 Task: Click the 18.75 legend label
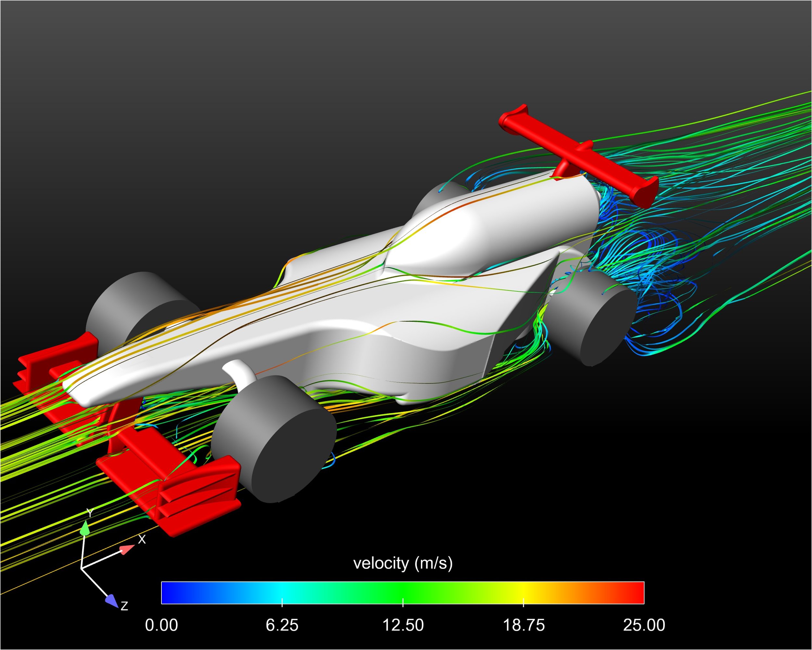coord(524,625)
